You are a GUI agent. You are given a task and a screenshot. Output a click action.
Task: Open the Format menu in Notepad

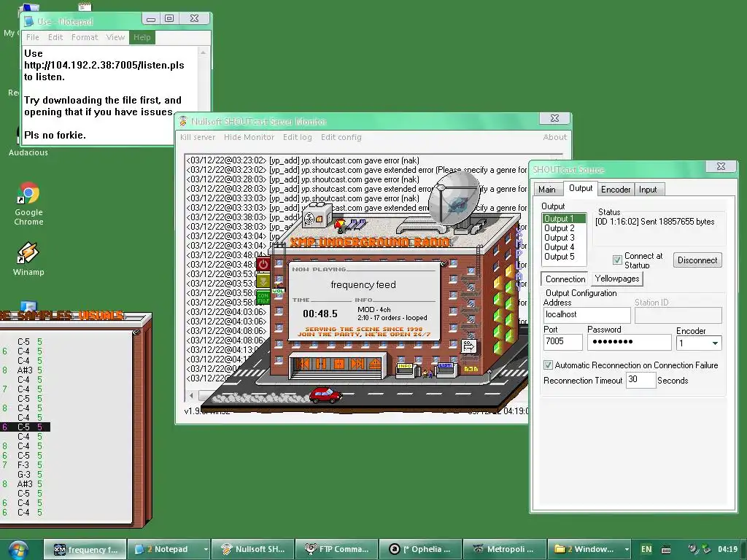click(x=85, y=37)
